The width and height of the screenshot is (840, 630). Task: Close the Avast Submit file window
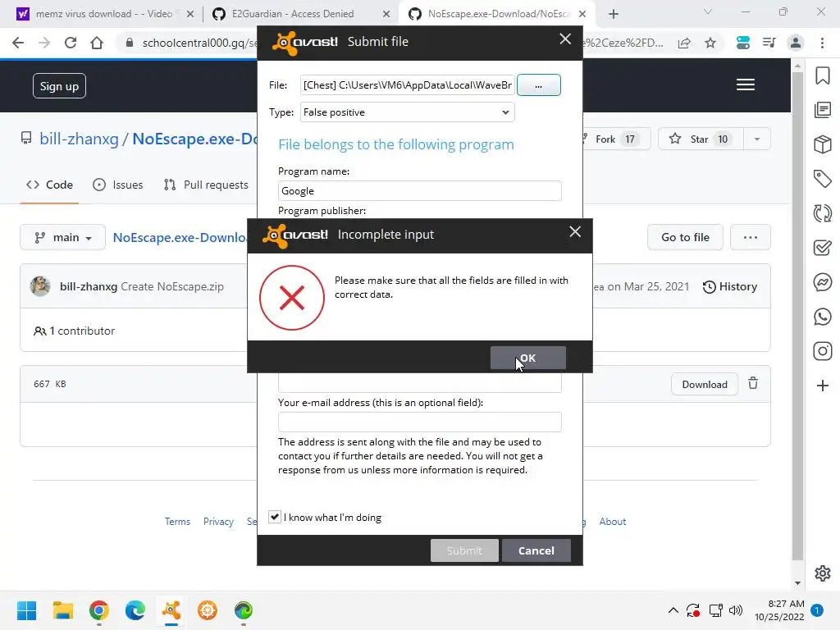(565, 39)
